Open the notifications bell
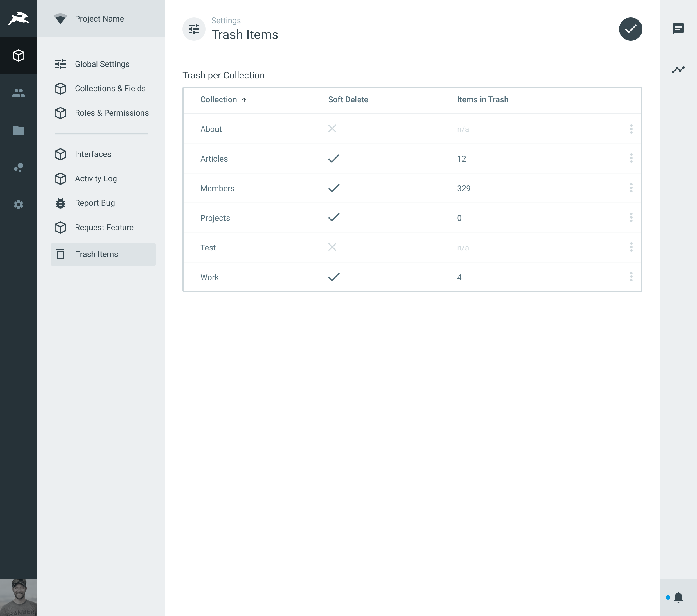 (x=679, y=598)
